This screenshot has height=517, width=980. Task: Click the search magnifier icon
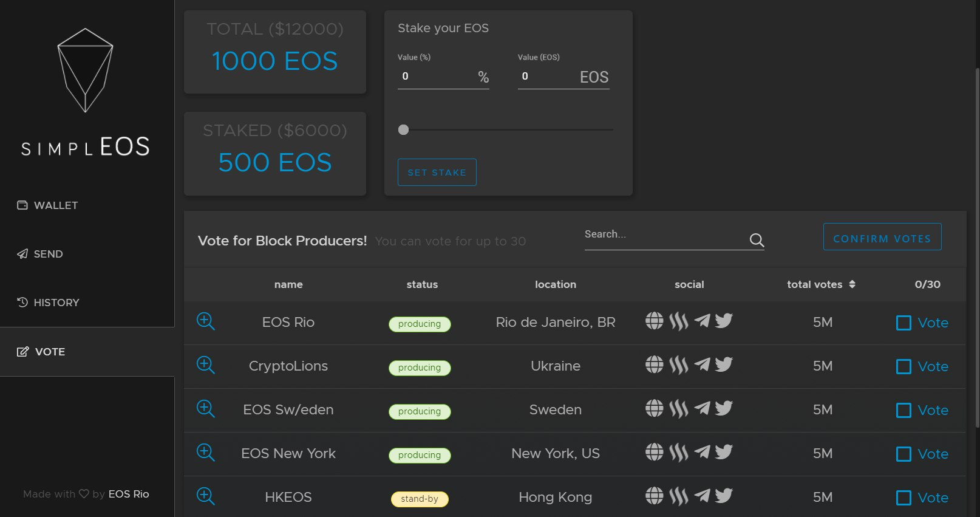(x=757, y=240)
